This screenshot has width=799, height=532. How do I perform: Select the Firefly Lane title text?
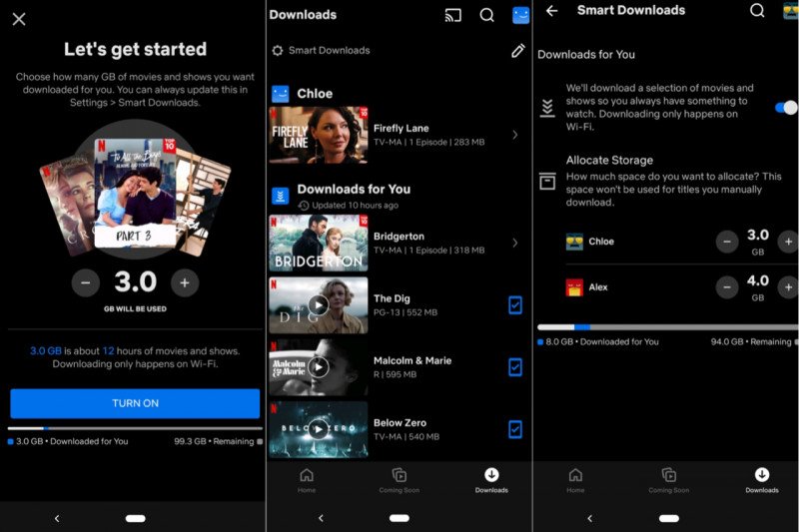tap(401, 129)
